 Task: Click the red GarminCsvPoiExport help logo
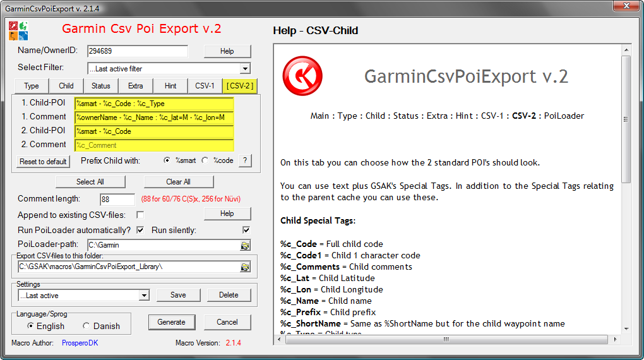[x=302, y=76]
